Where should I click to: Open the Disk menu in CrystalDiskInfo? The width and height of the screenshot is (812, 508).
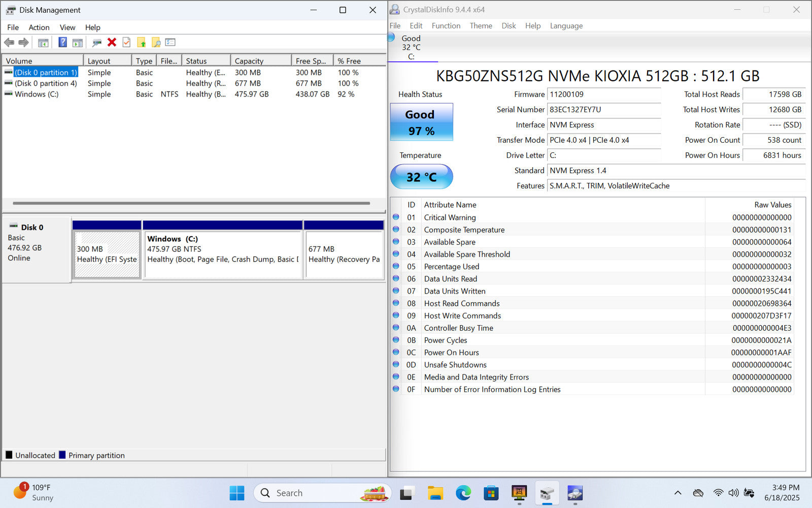[x=509, y=26]
